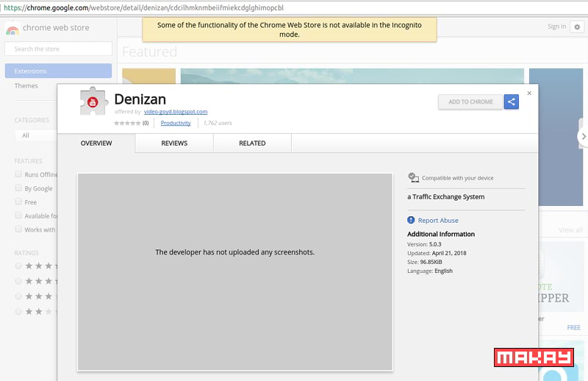Advance the featured carousel with right chevron

click(x=583, y=136)
